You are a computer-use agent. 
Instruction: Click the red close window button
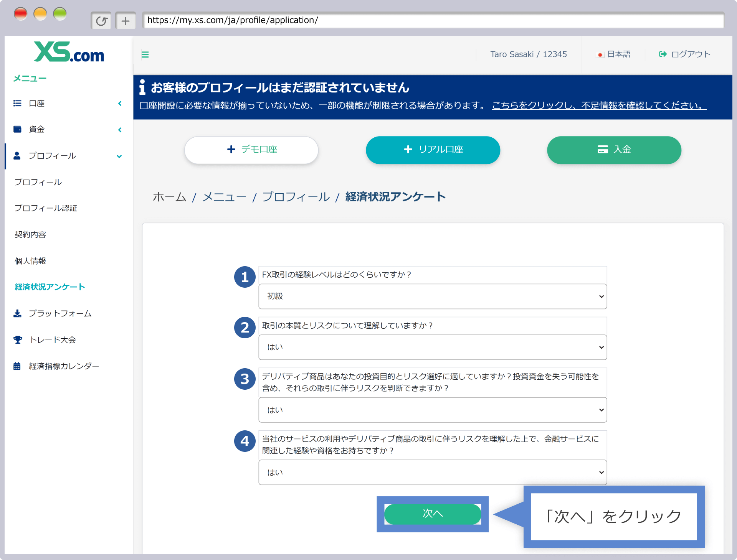(20, 14)
